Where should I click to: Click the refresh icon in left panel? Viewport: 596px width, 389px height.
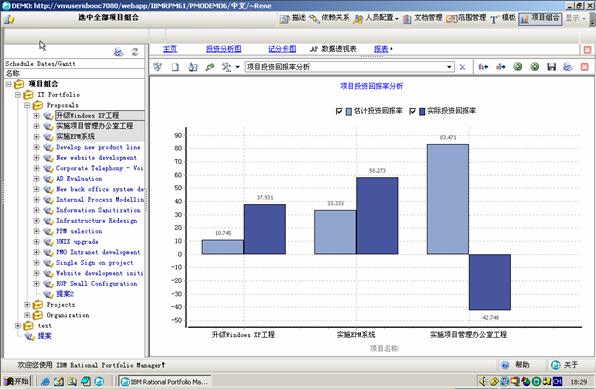[x=135, y=52]
